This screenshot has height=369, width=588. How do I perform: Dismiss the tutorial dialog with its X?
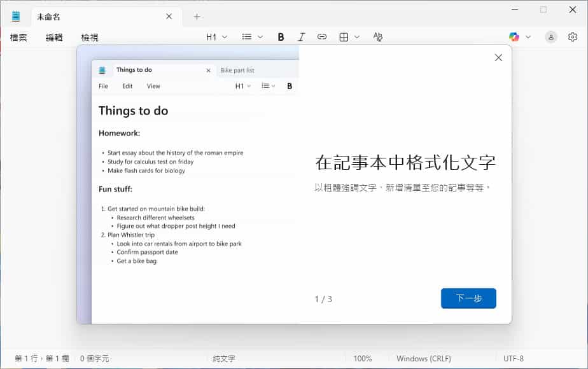click(498, 57)
